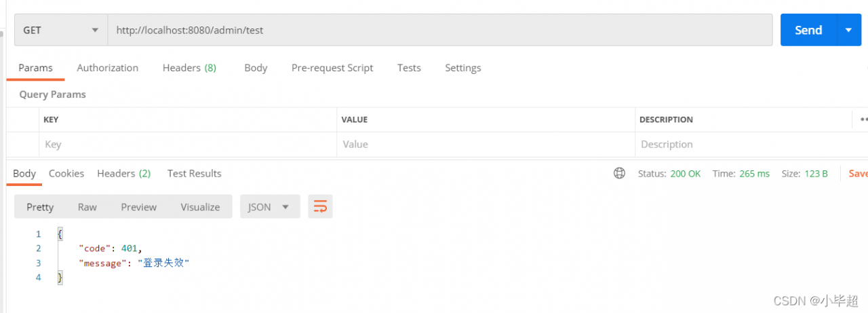Open the JSON format dropdown

tap(269, 207)
